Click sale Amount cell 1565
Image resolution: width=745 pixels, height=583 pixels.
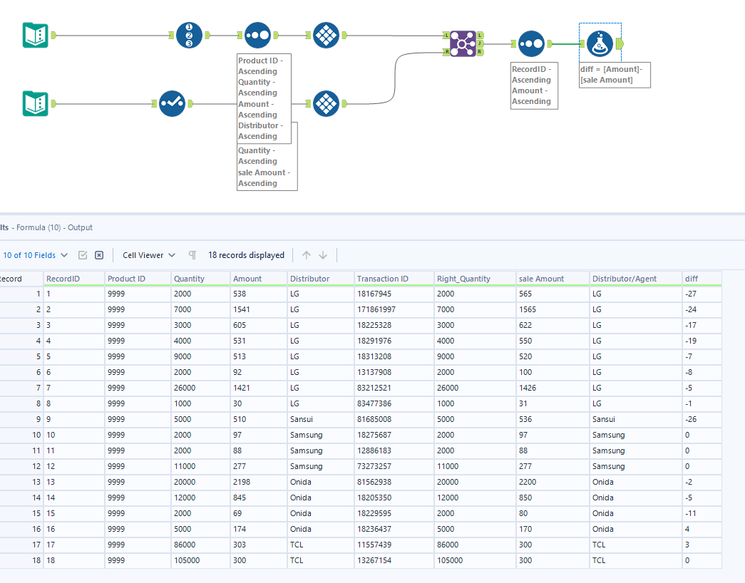[x=553, y=310]
